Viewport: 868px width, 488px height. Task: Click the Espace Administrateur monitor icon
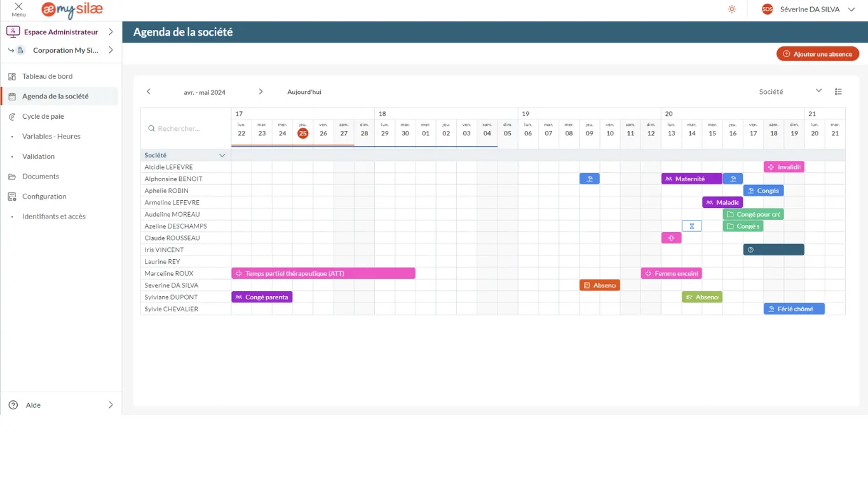pos(13,32)
